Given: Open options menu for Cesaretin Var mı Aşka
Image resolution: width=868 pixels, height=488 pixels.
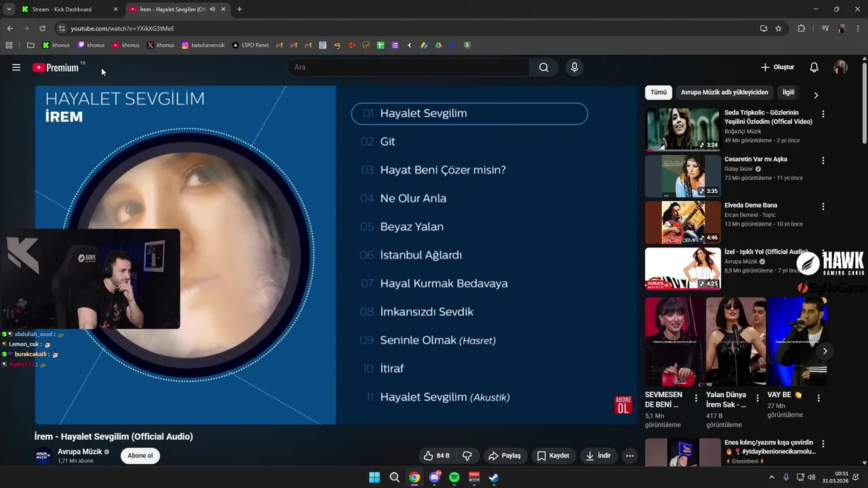Looking at the screenshot, I should (x=823, y=161).
